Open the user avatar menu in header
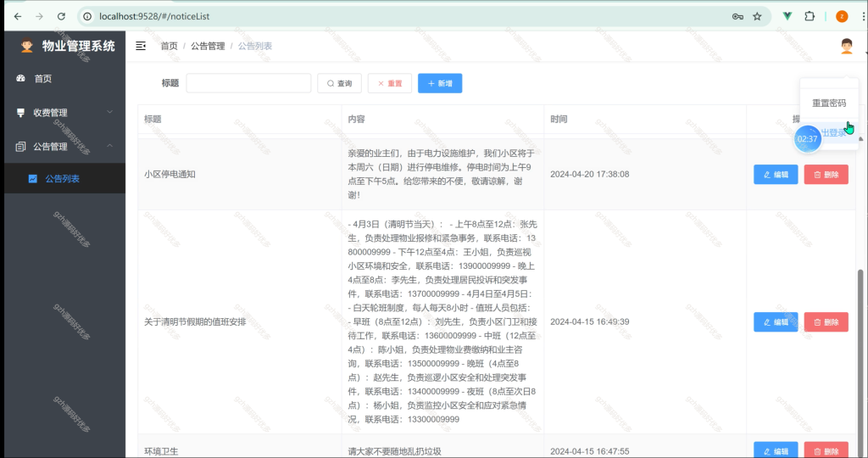Screen dimensions: 868x458 click(x=846, y=46)
